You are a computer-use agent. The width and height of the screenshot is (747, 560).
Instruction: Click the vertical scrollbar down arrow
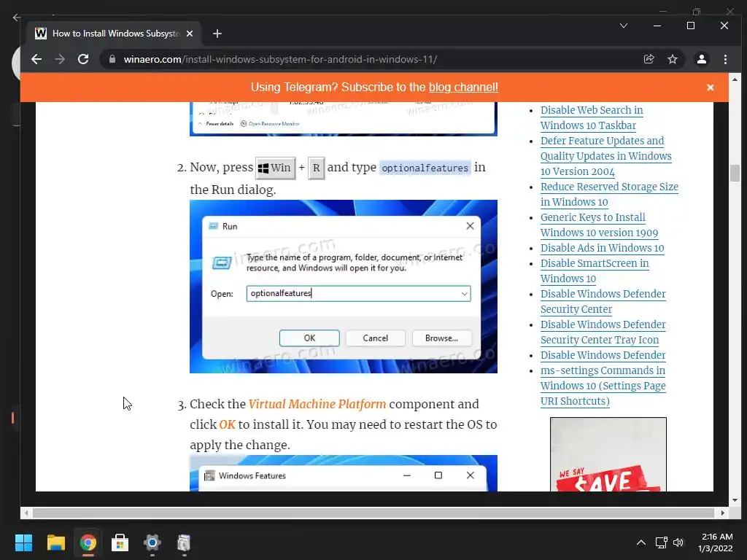(735, 500)
